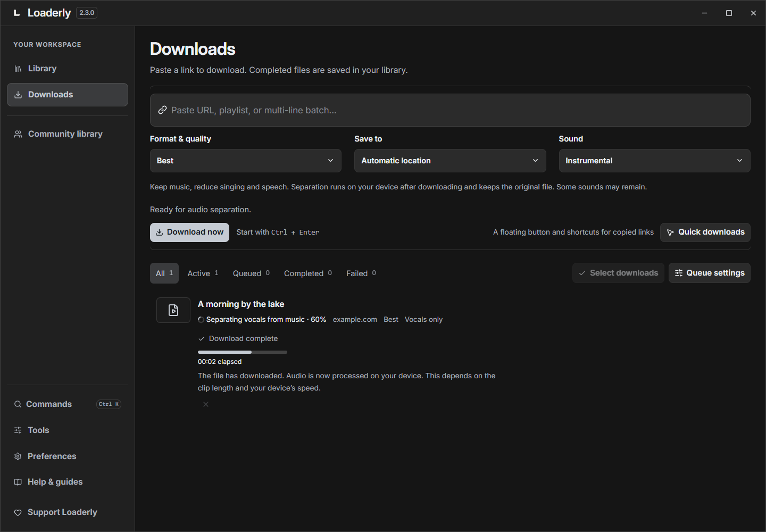Open the Format & quality Best dropdown
Image resolution: width=766 pixels, height=532 pixels.
click(246, 161)
